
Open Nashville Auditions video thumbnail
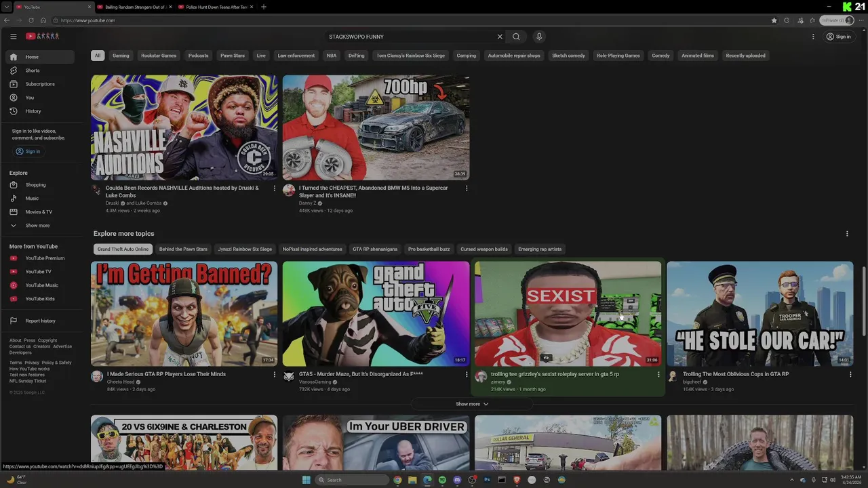point(184,127)
